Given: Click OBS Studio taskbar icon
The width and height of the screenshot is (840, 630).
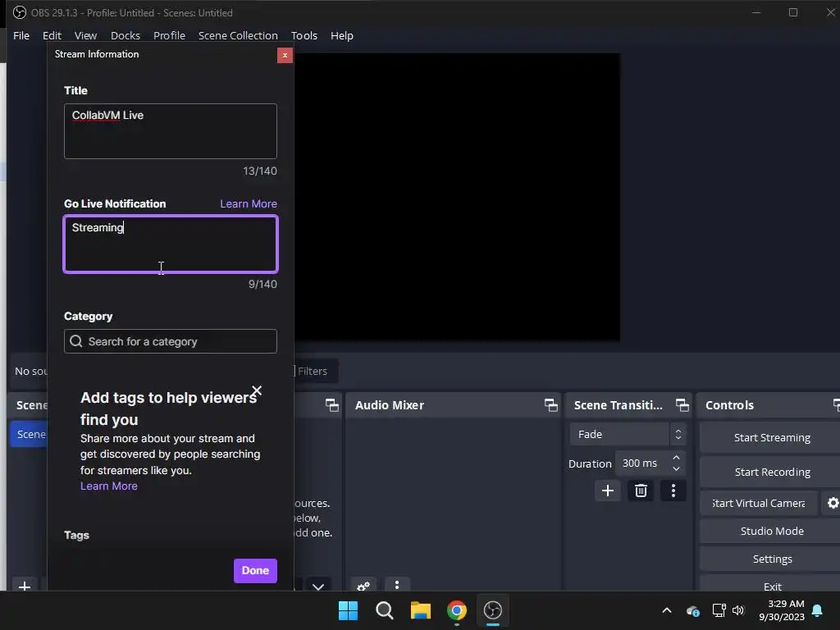Looking at the screenshot, I should [x=493, y=610].
